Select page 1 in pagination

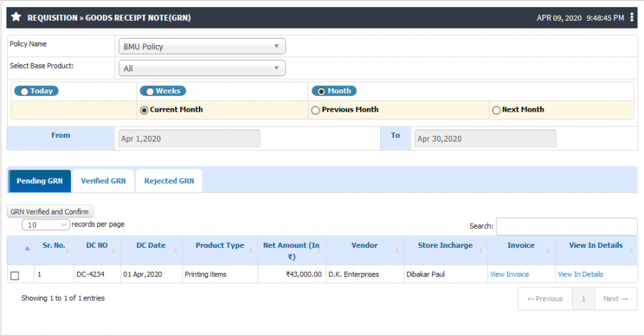583,299
